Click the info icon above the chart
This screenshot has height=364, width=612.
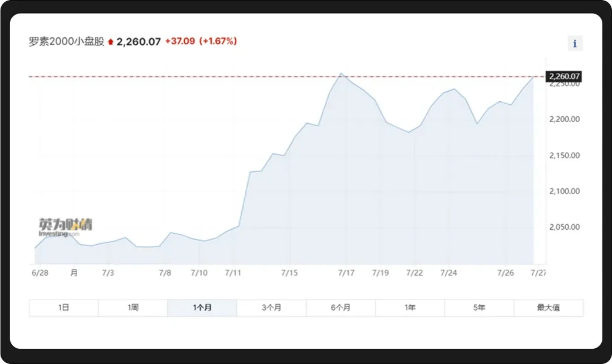tap(575, 44)
